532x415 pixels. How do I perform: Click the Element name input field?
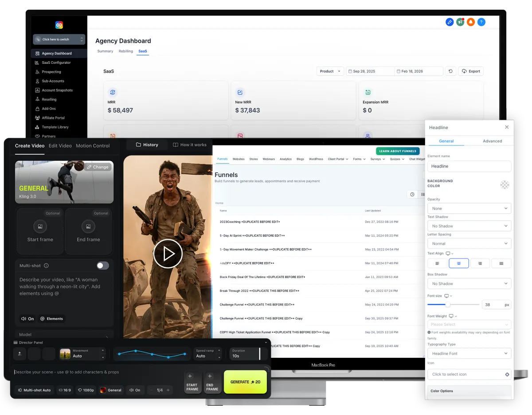(469, 166)
